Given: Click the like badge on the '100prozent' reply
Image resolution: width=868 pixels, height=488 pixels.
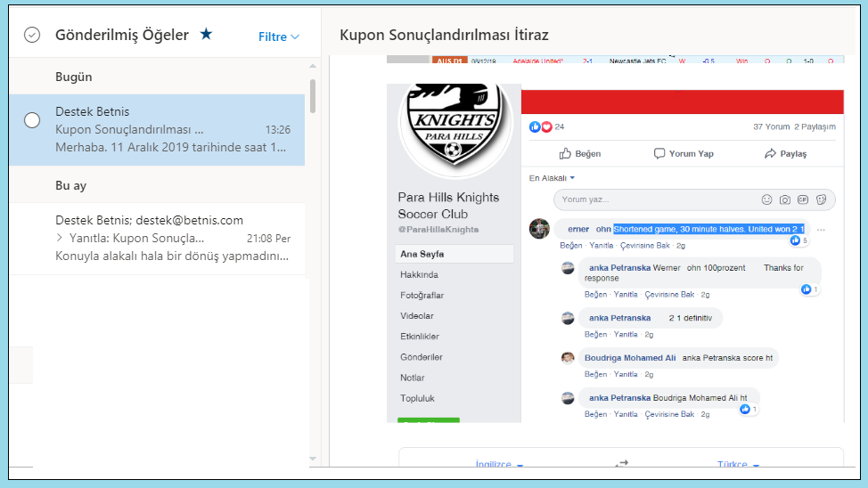Looking at the screenshot, I should (x=809, y=289).
